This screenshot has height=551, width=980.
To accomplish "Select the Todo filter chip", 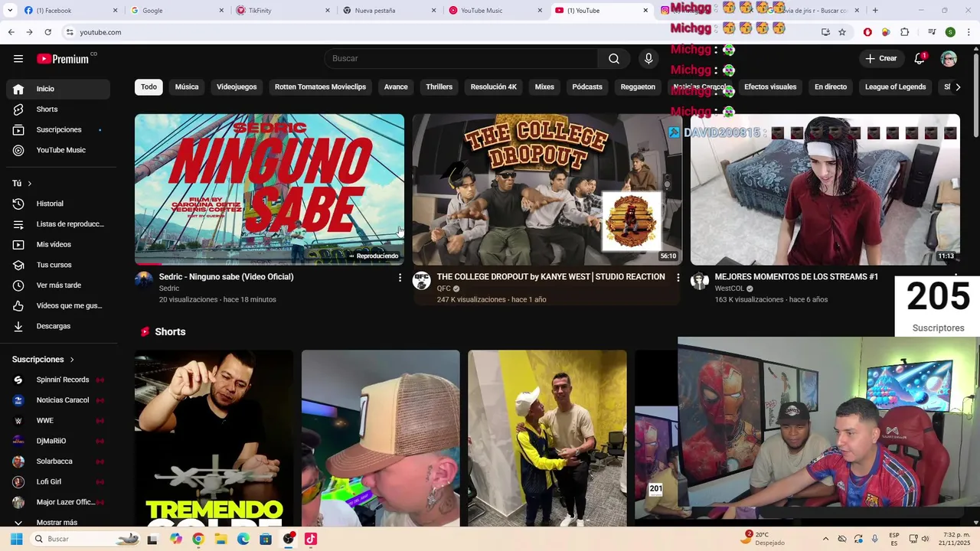I will 149,87.
